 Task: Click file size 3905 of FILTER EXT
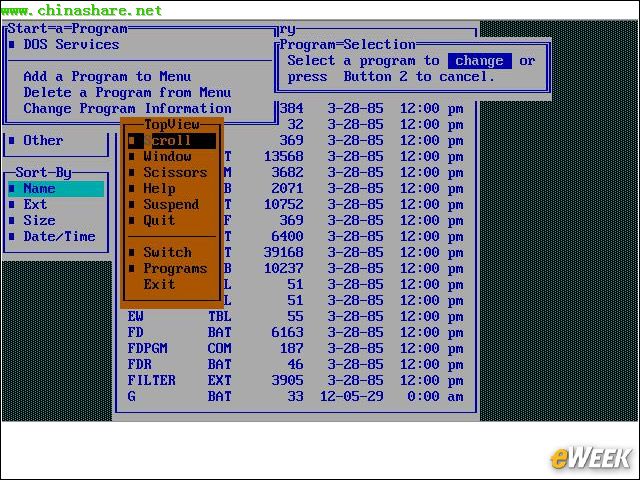point(288,380)
